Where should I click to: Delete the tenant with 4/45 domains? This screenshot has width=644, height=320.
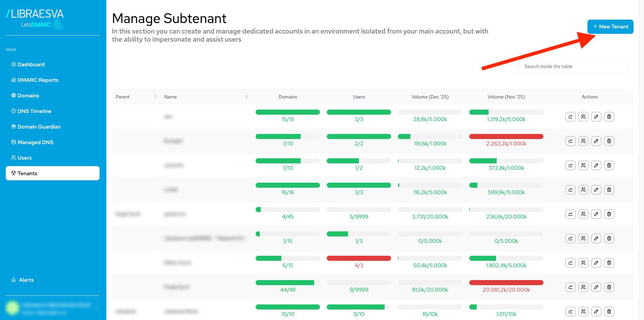pos(609,214)
